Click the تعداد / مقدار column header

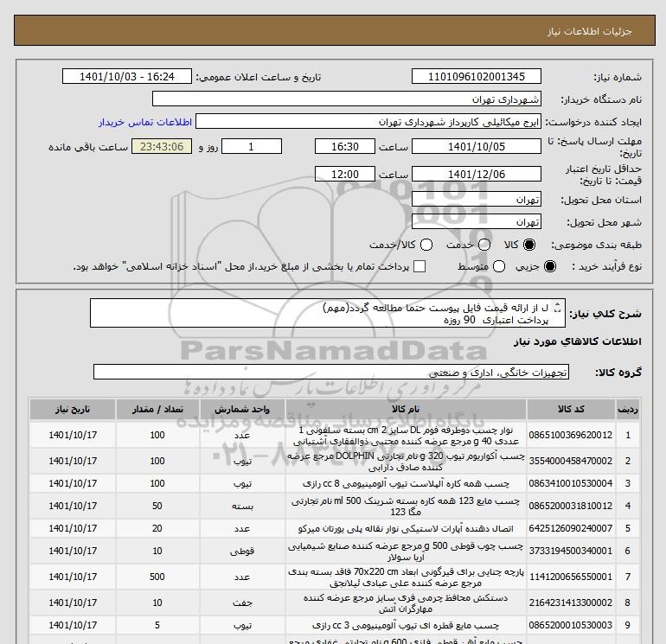(157, 409)
